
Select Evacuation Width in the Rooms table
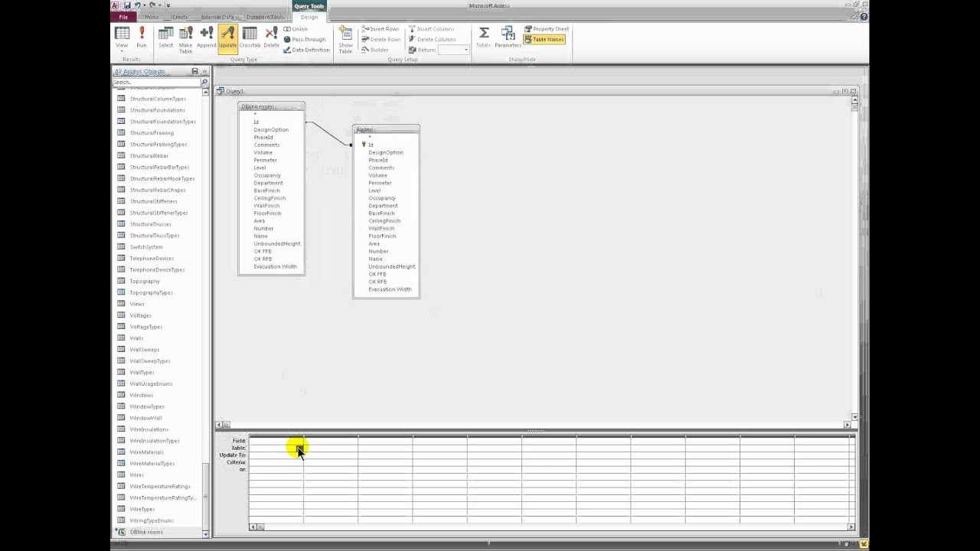390,289
